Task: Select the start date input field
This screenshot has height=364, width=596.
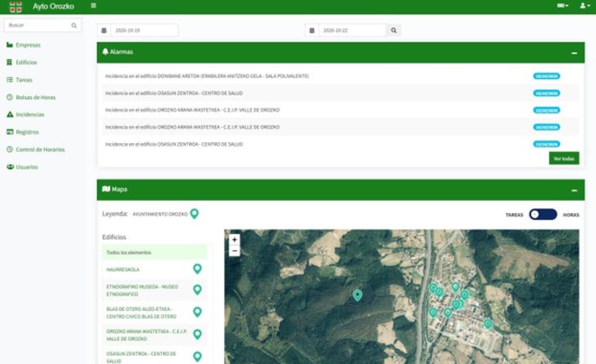Action: pyautogui.click(x=144, y=31)
